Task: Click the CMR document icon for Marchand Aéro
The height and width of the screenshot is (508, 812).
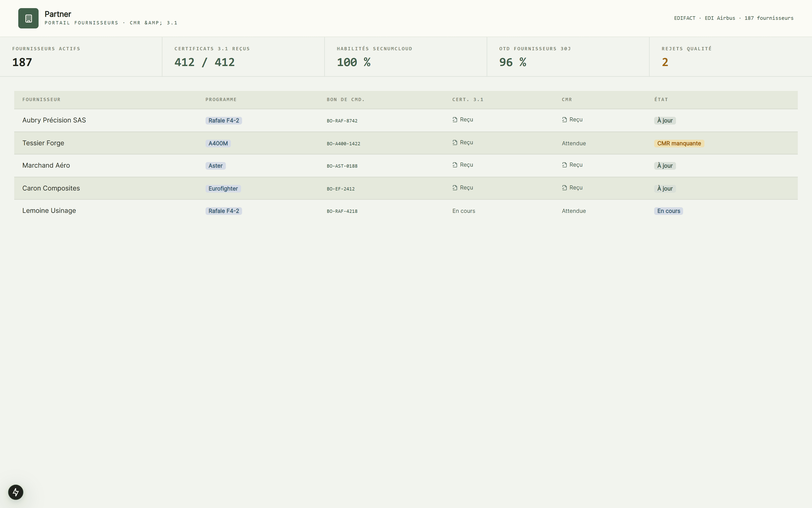Action: coord(564,165)
